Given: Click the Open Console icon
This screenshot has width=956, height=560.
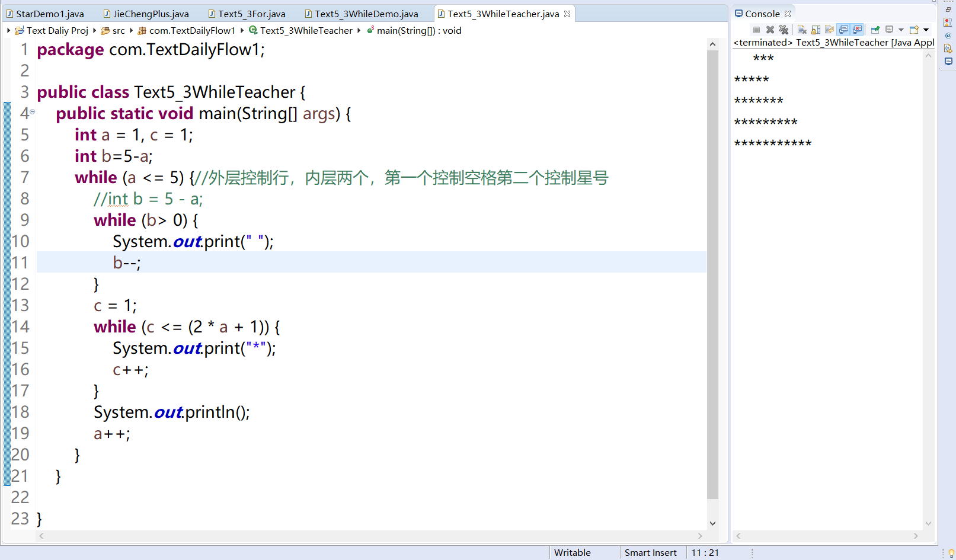Looking at the screenshot, I should pyautogui.click(x=914, y=30).
